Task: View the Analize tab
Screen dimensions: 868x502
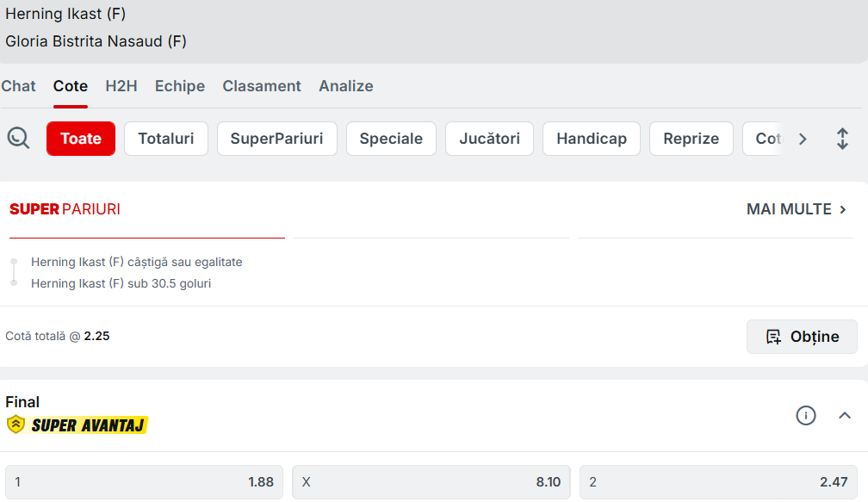Action: click(346, 86)
